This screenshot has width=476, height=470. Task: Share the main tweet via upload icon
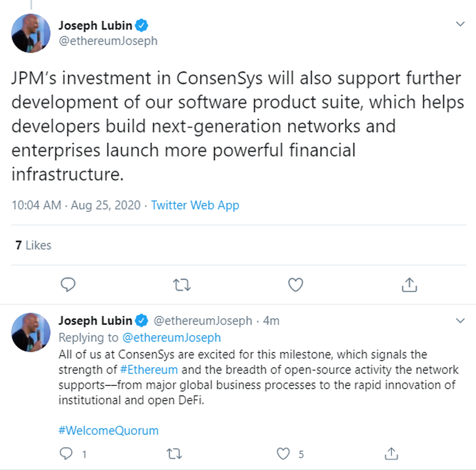pos(409,285)
